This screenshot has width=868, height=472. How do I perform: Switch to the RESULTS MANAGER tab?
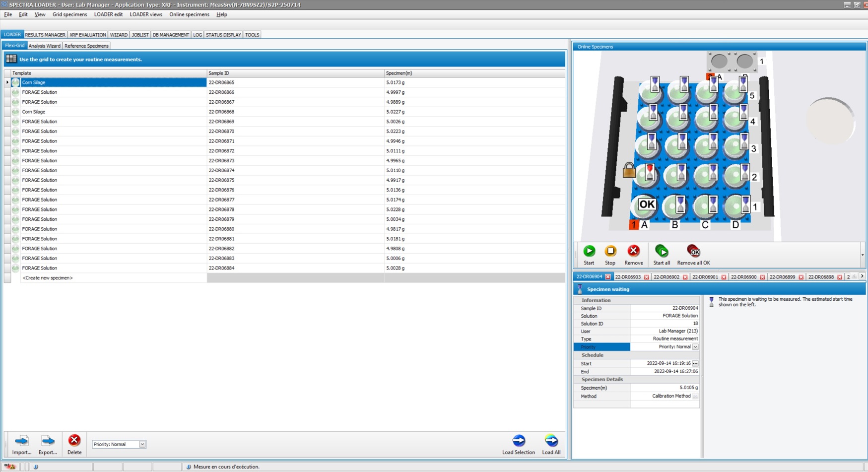(45, 35)
